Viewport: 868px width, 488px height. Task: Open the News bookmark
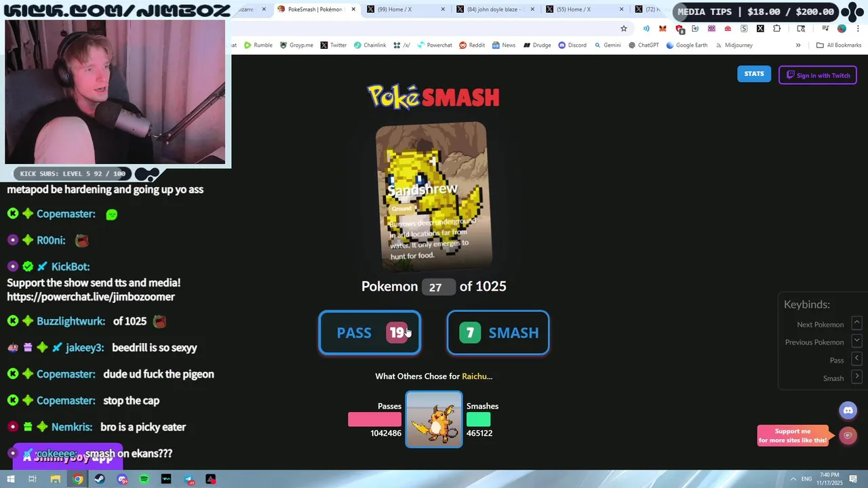pyautogui.click(x=504, y=45)
